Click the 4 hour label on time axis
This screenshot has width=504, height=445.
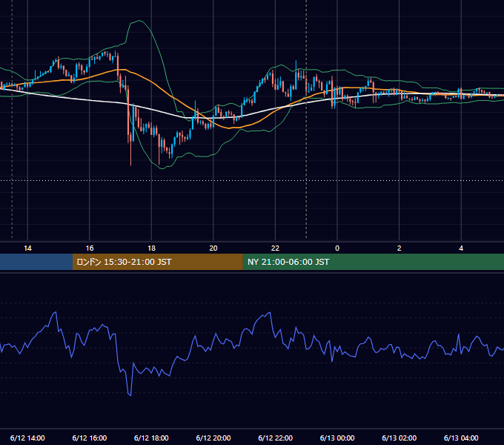(x=461, y=248)
